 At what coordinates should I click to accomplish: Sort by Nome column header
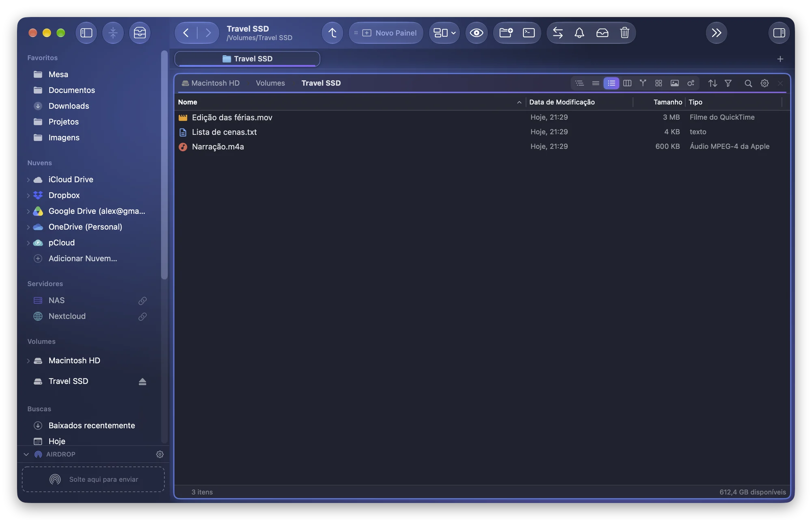pyautogui.click(x=350, y=102)
